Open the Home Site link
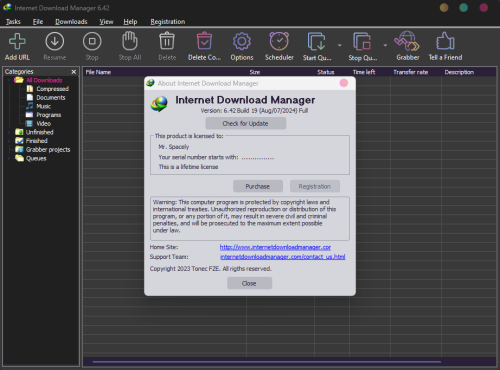The width and height of the screenshot is (500, 370). [275, 247]
